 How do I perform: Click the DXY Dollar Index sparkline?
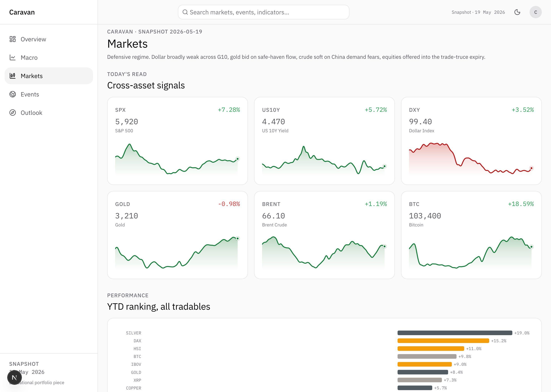pos(471,158)
